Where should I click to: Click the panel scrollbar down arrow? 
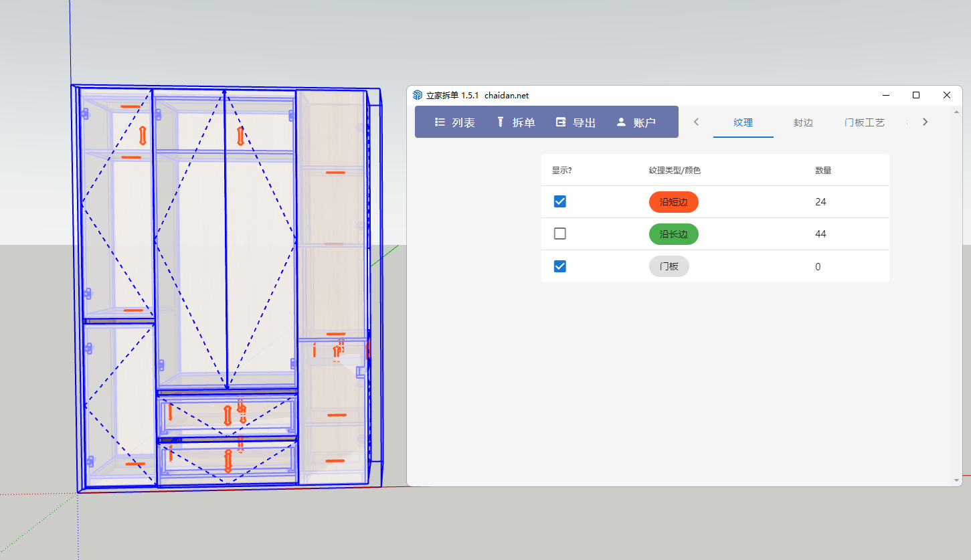coord(956,480)
